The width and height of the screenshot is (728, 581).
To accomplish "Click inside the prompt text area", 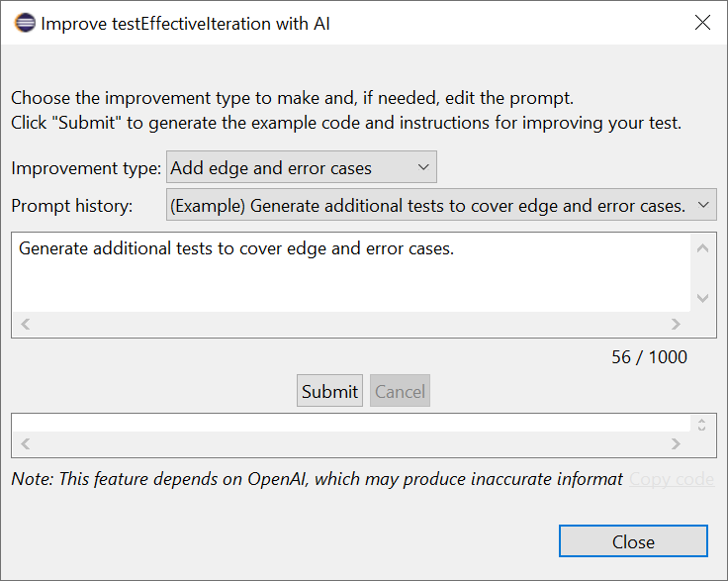I will point(351,272).
